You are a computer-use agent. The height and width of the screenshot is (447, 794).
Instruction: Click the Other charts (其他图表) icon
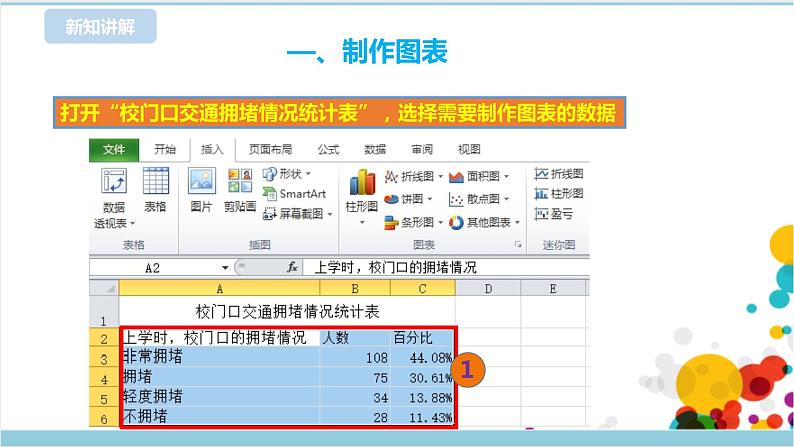tap(456, 222)
